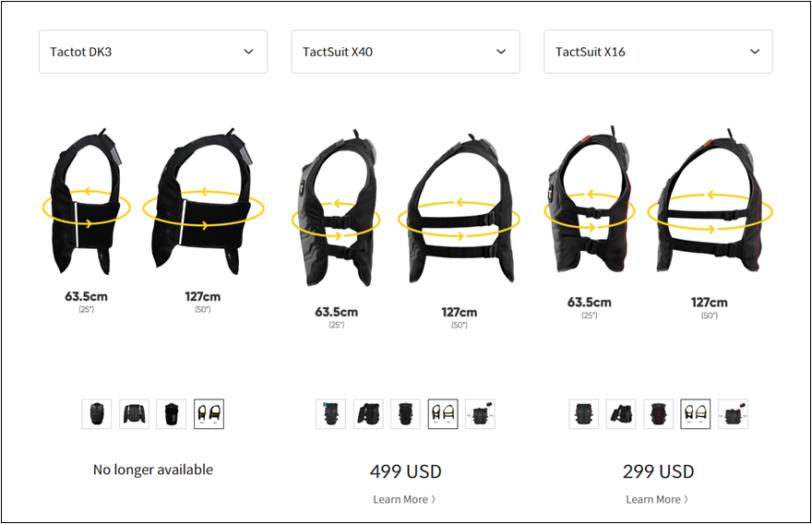The width and height of the screenshot is (812, 524).
Task: Expand the TactSuit X40 product dropdown
Action: click(x=405, y=52)
